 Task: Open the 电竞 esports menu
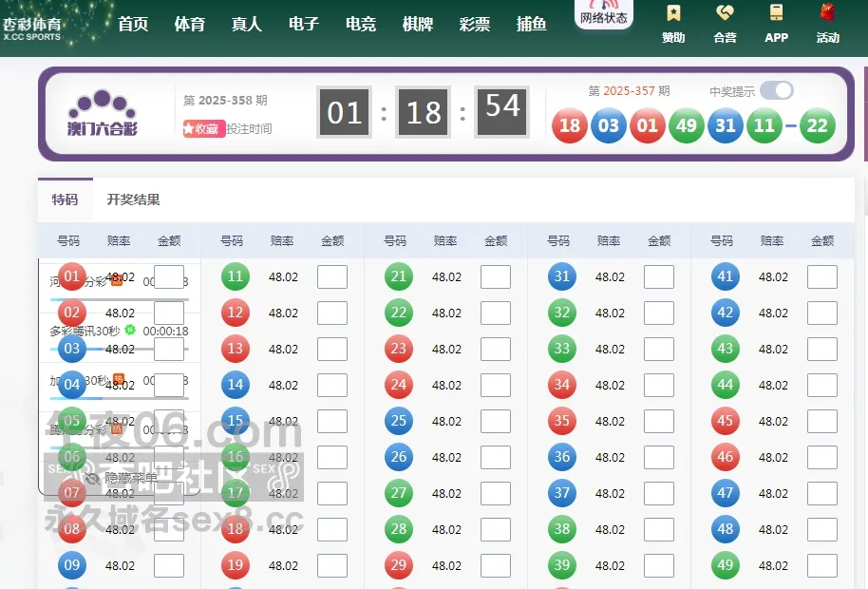click(361, 24)
